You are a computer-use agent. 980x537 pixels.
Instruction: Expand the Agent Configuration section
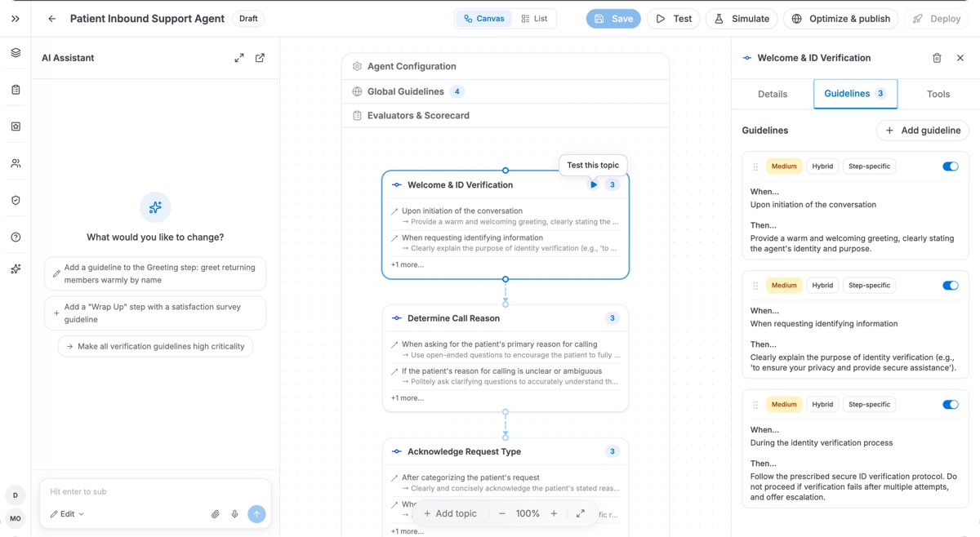tap(506, 66)
